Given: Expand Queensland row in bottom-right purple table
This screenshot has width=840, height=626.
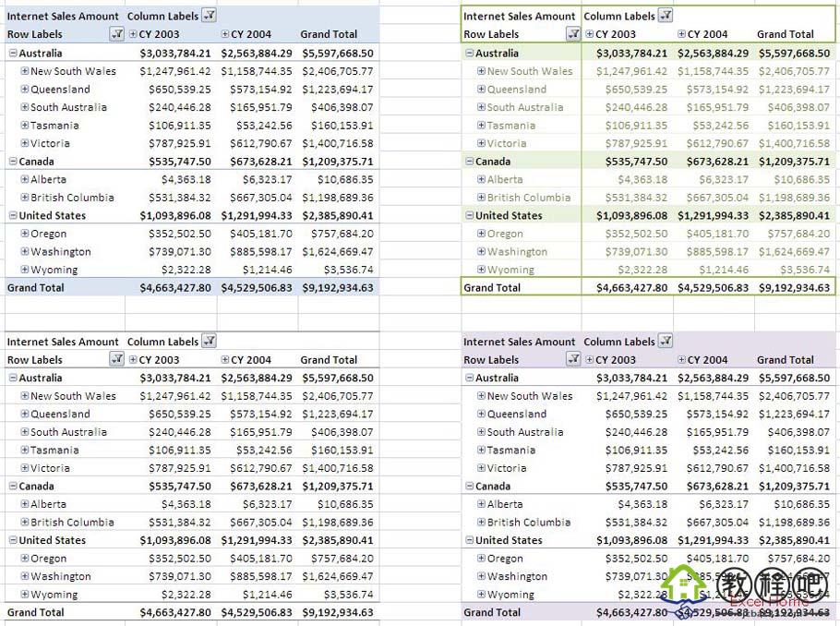Looking at the screenshot, I should click(481, 414).
